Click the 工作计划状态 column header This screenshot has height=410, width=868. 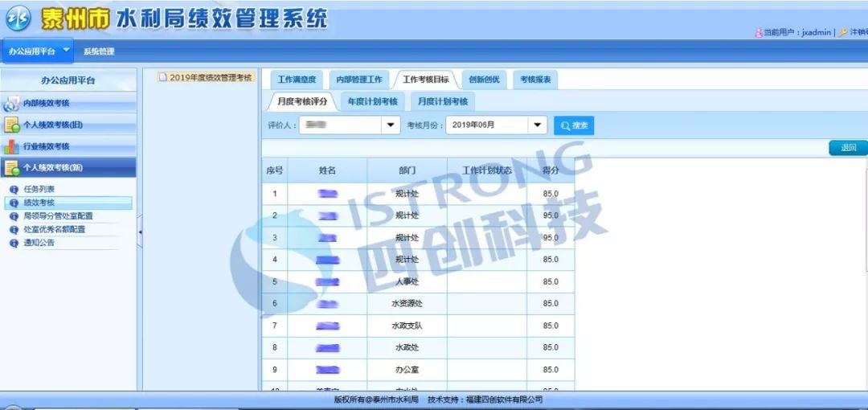coord(486,170)
